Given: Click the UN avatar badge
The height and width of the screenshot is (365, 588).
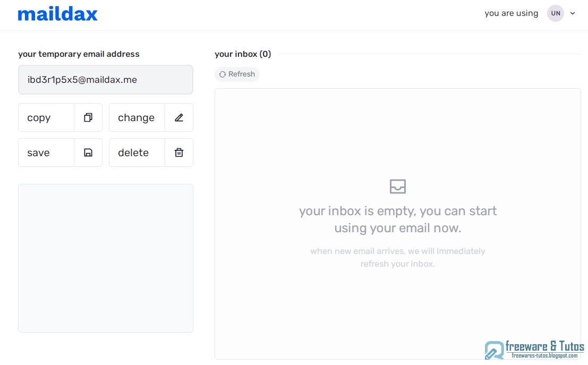Looking at the screenshot, I should pyautogui.click(x=556, y=13).
